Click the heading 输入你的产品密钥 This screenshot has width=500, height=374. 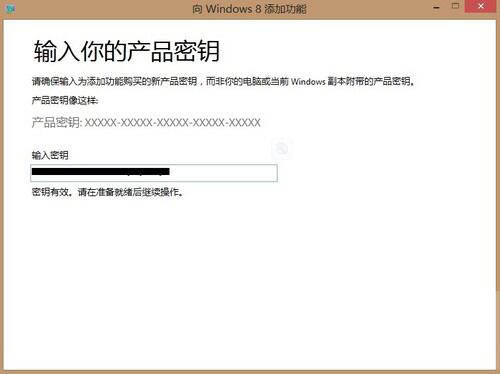(127, 51)
